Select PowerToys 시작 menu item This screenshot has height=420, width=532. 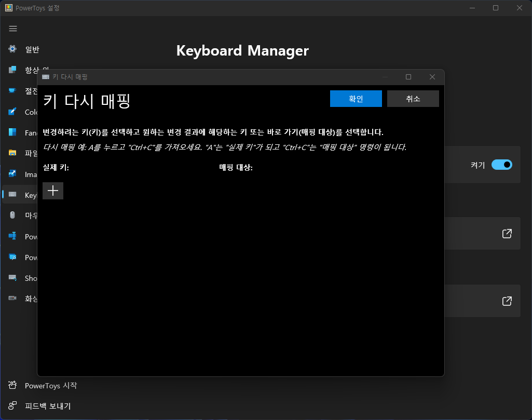pyautogui.click(x=51, y=385)
